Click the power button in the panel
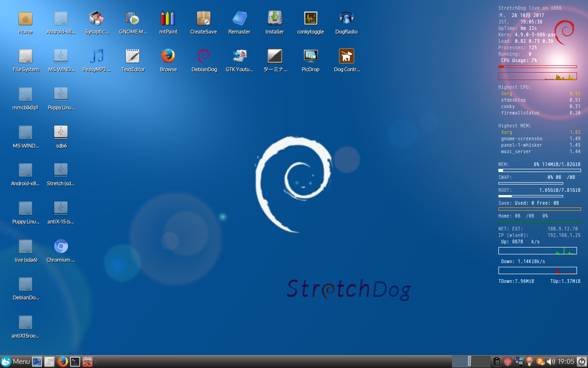The height and width of the screenshot is (368, 588). (582, 362)
